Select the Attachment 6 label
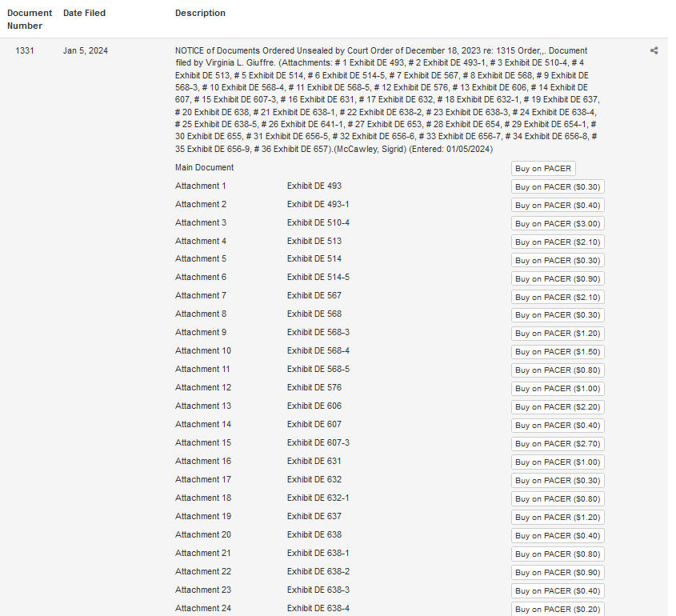Screen dimensions: 676x616 pos(201,277)
